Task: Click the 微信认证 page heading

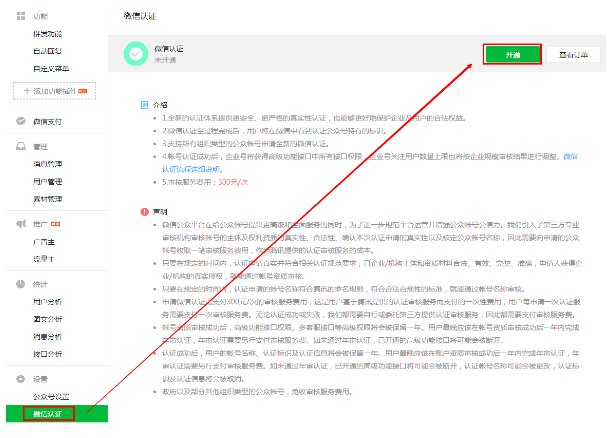Action: point(140,16)
